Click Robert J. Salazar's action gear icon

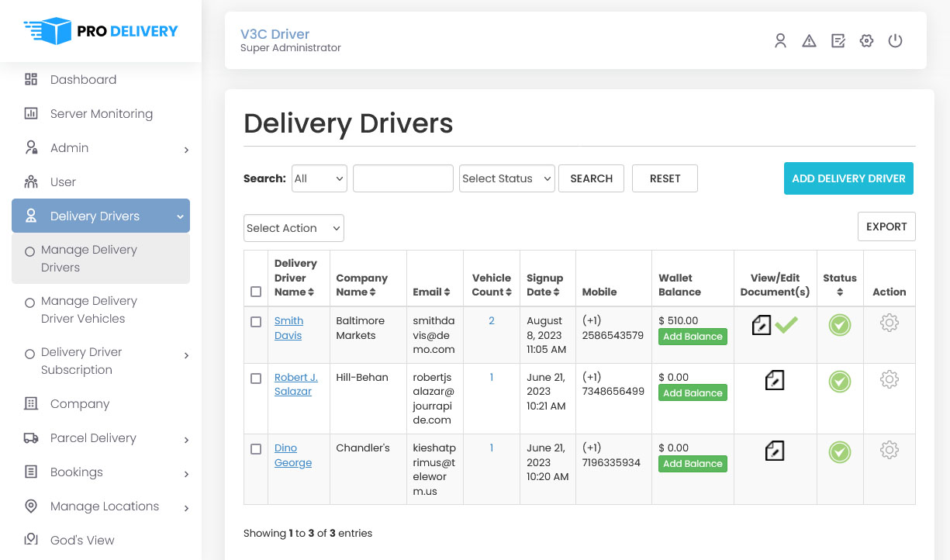[x=889, y=380]
